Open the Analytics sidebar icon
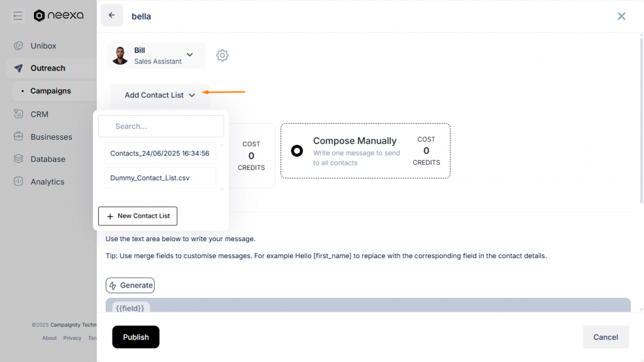The width and height of the screenshot is (644, 362). click(x=18, y=182)
